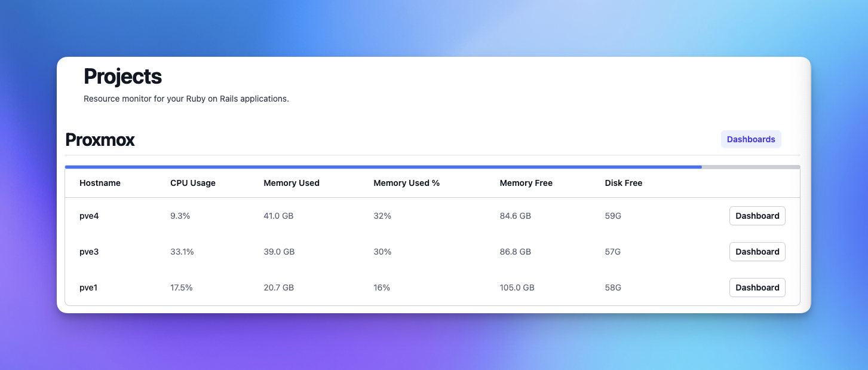This screenshot has width=868, height=370.
Task: Click the 41.0 GB memory used value
Action: [278, 216]
